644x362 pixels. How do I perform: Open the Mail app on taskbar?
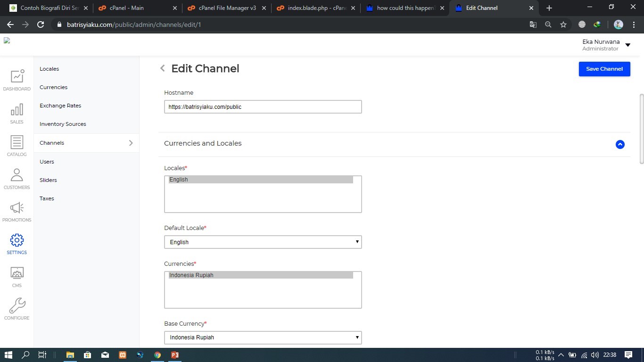105,355
